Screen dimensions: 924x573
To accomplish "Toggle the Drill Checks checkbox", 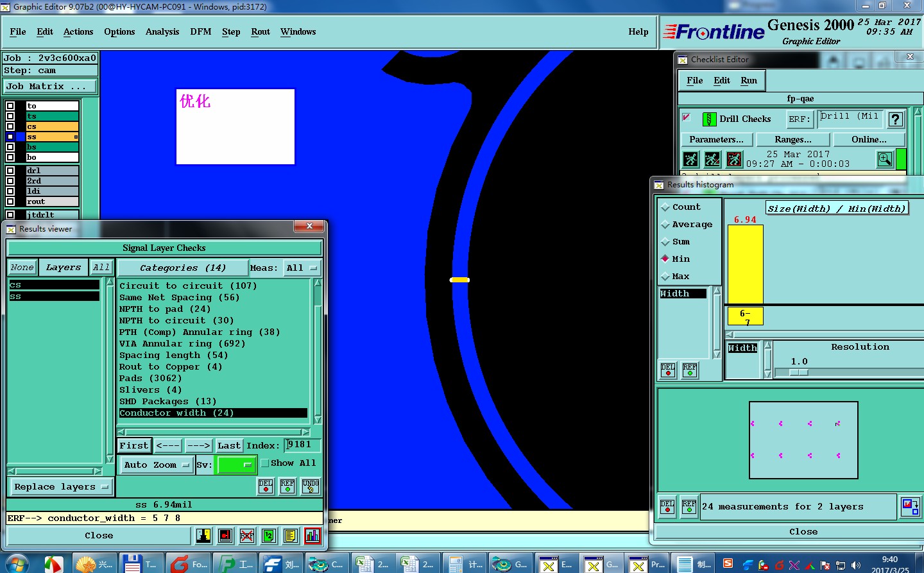I will 686,117.
